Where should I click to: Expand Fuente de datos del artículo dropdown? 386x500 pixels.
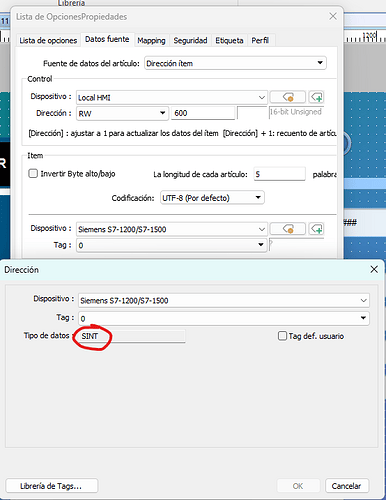(x=235, y=63)
